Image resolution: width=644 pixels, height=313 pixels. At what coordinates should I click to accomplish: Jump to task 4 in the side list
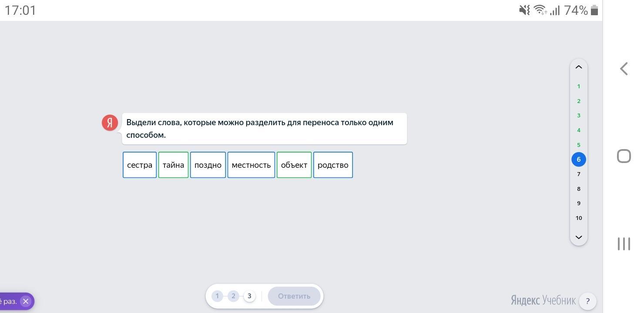click(579, 130)
